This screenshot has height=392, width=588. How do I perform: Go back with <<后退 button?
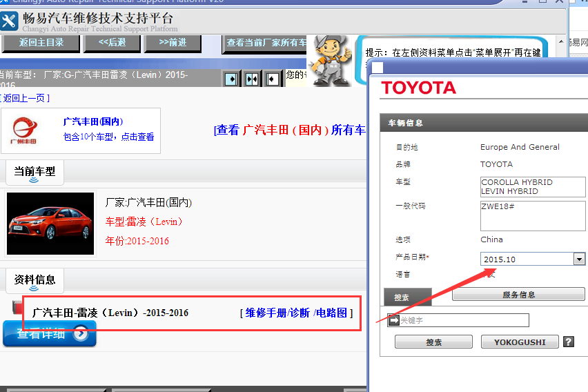point(112,43)
